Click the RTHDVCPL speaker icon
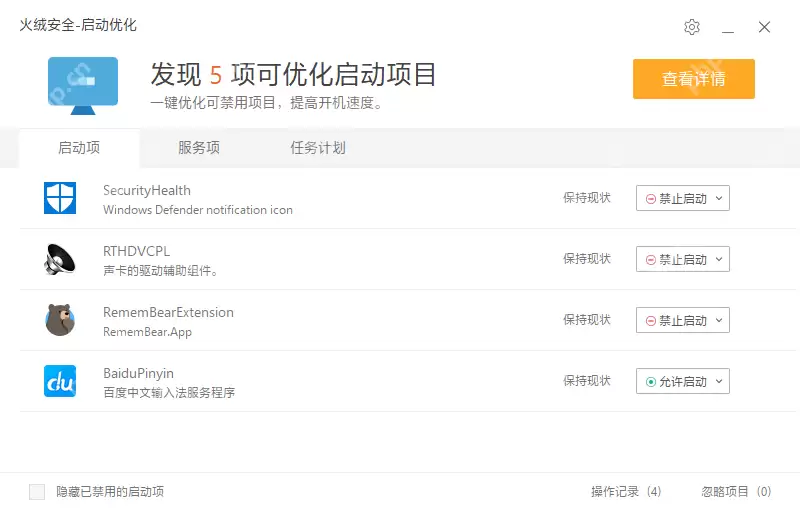The width and height of the screenshot is (800, 515). tap(60, 259)
